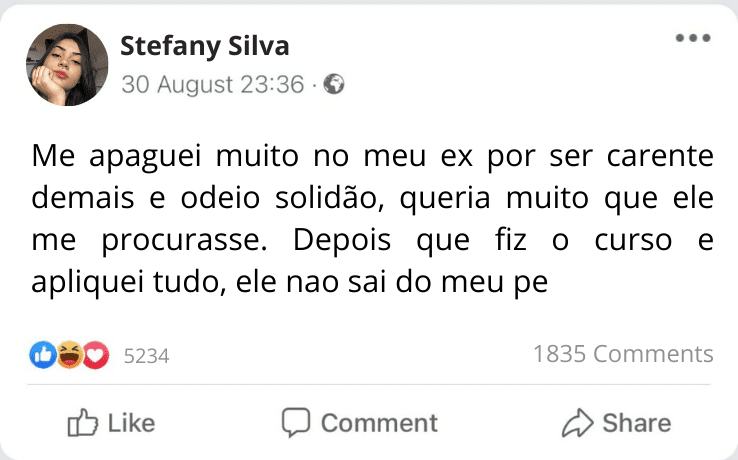Screen dimensions: 738x460
Task: Click the thumbs-up icon beside Like
Action: click(81, 423)
